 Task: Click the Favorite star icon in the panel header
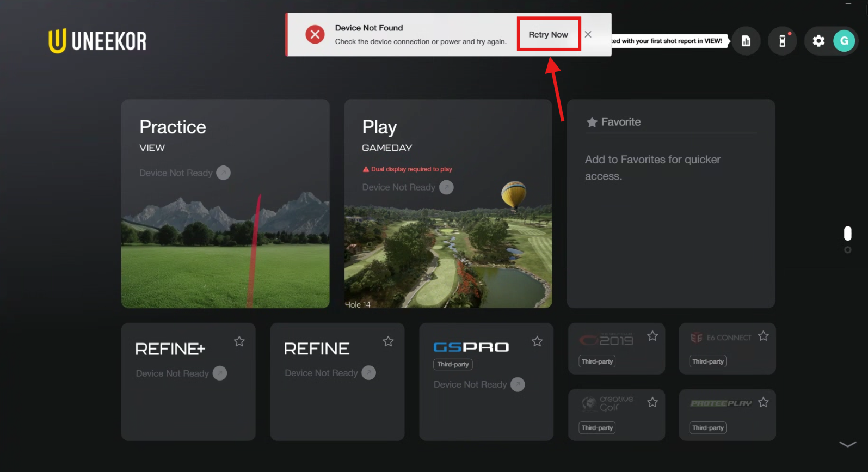point(592,122)
